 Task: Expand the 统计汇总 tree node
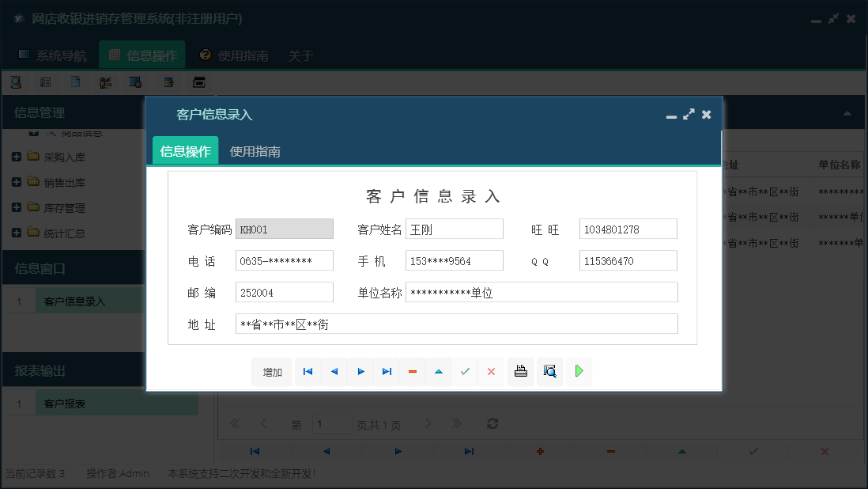[x=16, y=233]
